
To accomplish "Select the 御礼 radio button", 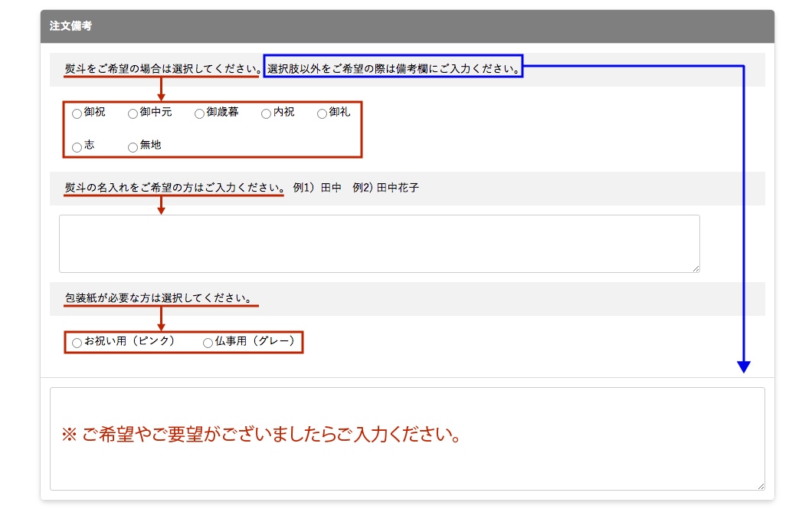I will pyautogui.click(x=322, y=113).
